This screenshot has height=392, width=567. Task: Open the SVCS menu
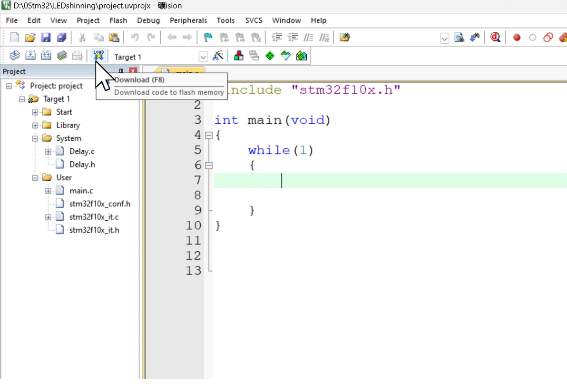(x=254, y=20)
